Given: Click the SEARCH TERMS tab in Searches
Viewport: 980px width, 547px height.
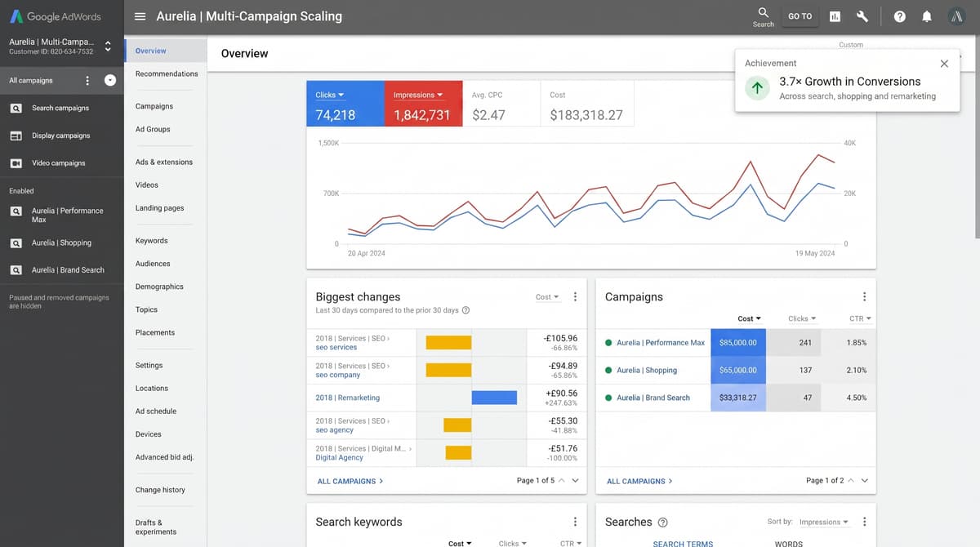Looking at the screenshot, I should 683,543.
